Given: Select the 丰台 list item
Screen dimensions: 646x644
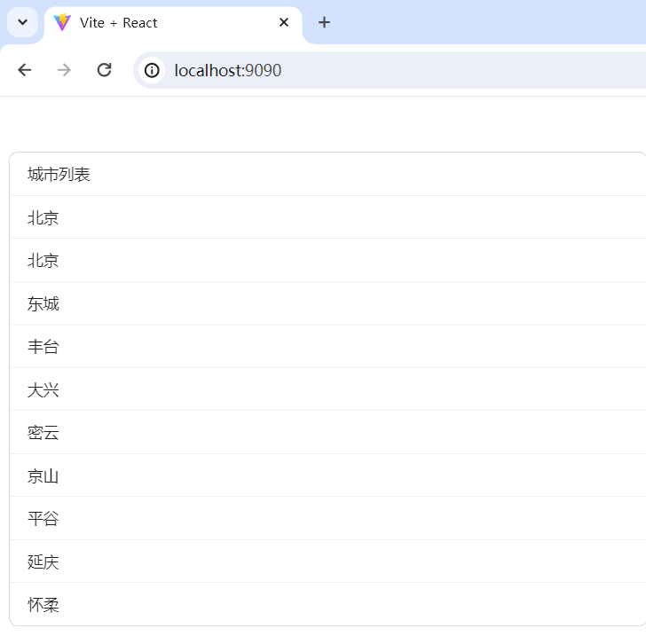Looking at the screenshot, I should pos(327,346).
